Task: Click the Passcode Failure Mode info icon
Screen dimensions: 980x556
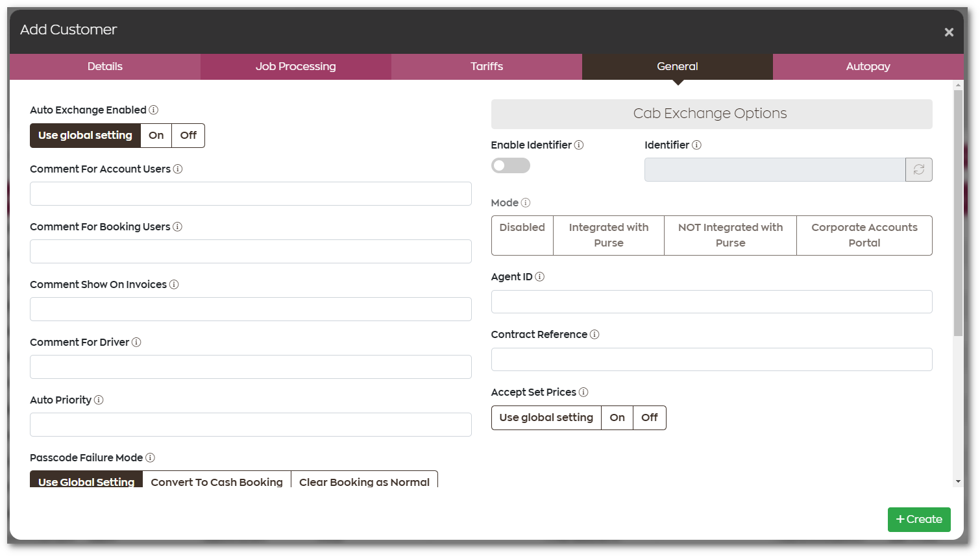Action: click(151, 457)
